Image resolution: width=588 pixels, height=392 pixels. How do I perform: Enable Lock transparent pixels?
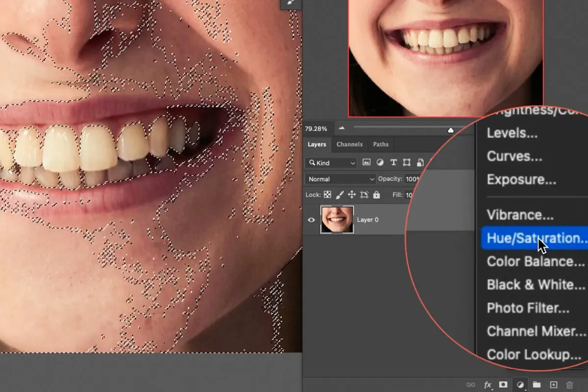327,195
